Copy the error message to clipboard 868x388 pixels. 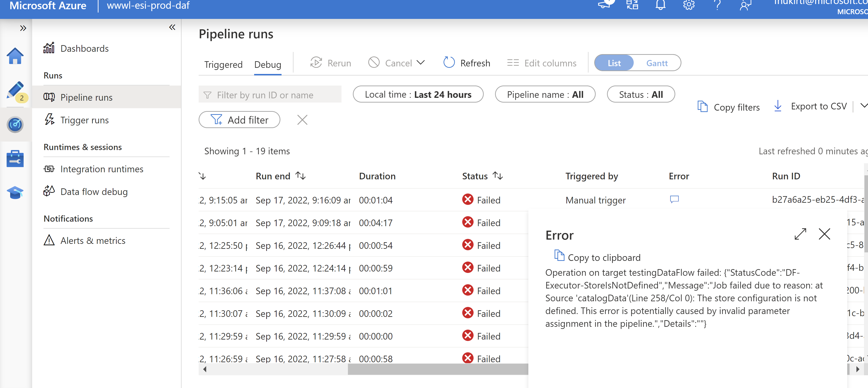pos(597,257)
